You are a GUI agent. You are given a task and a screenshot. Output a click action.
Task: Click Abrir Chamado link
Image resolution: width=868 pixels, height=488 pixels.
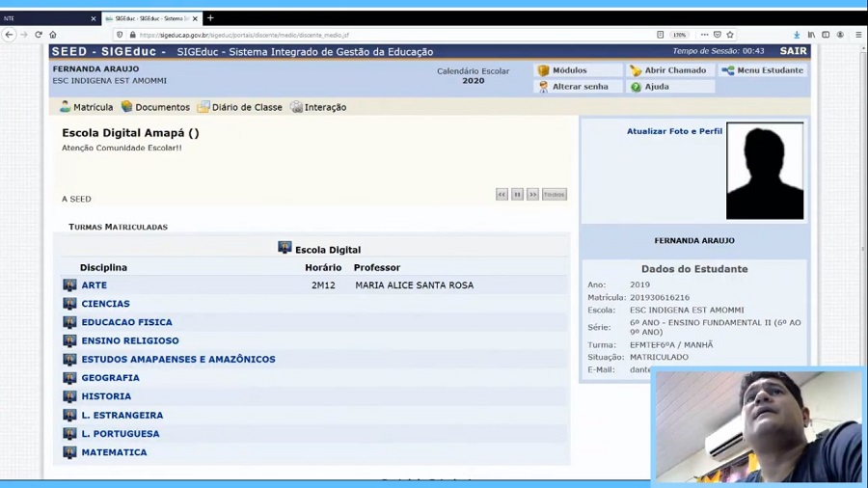(675, 70)
